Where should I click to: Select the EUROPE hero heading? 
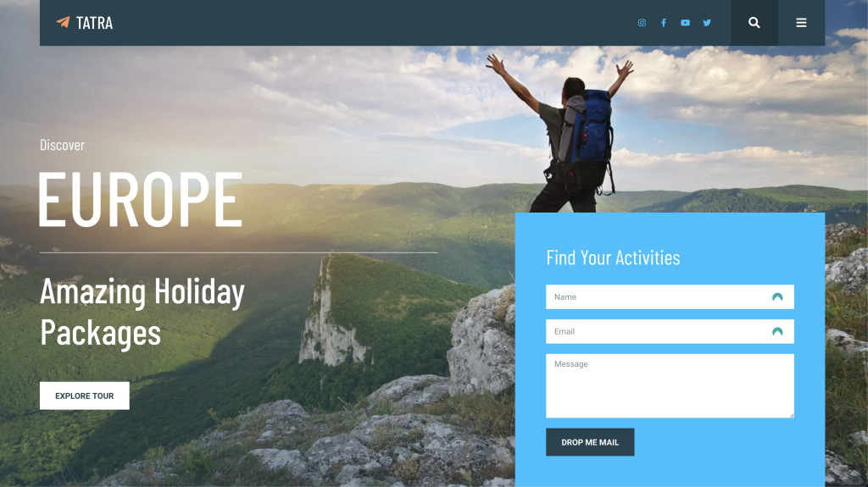pyautogui.click(x=141, y=199)
